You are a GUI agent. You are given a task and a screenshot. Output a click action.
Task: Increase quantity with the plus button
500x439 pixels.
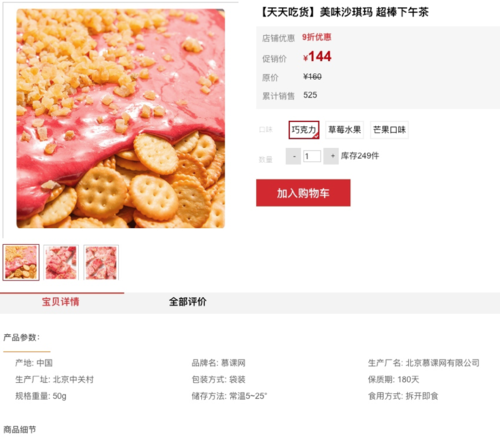(x=331, y=156)
